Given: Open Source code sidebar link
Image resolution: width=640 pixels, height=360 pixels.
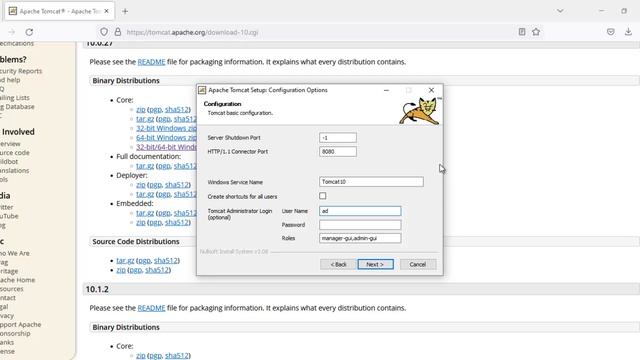Looking at the screenshot, I should [x=15, y=153].
